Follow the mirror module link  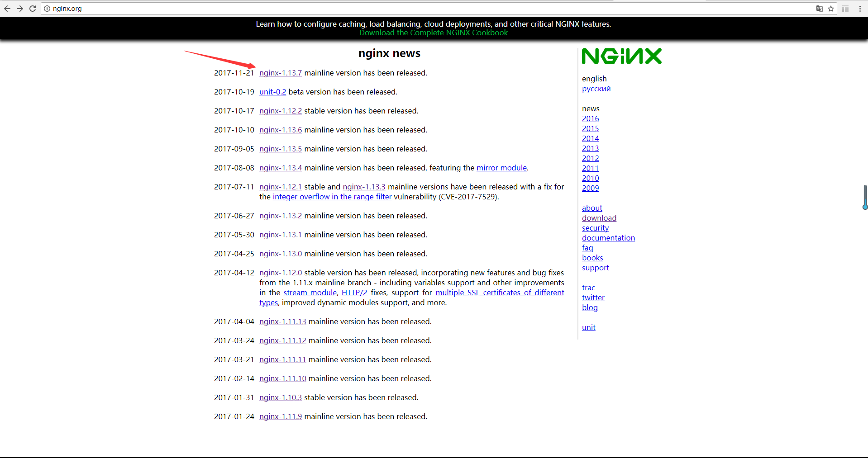coord(501,168)
